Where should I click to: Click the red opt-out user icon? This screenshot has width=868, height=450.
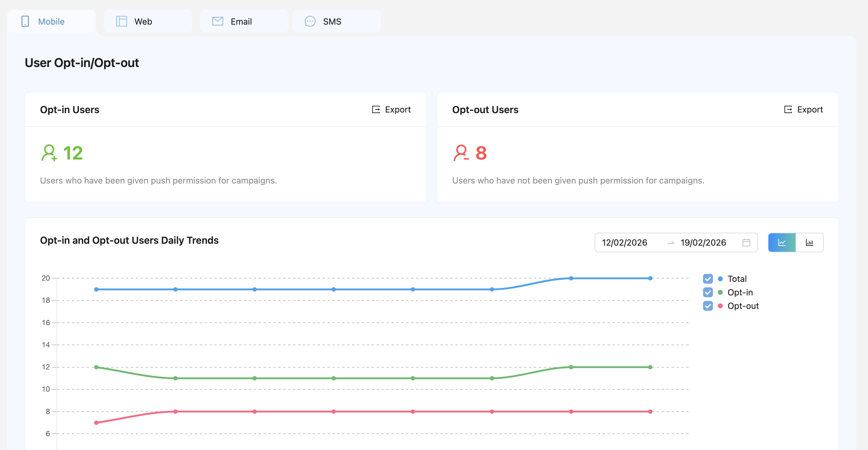point(461,153)
